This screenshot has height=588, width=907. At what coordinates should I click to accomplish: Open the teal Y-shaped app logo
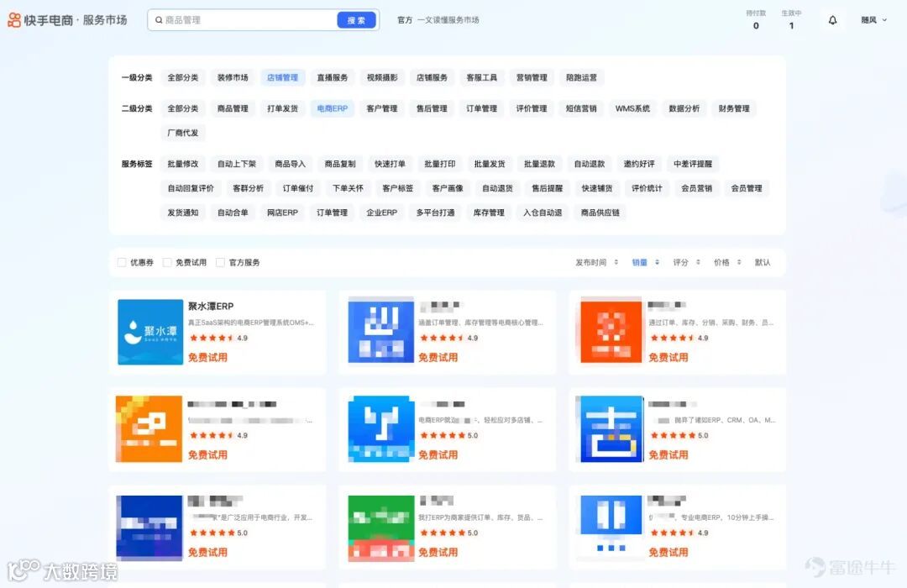tap(380, 429)
